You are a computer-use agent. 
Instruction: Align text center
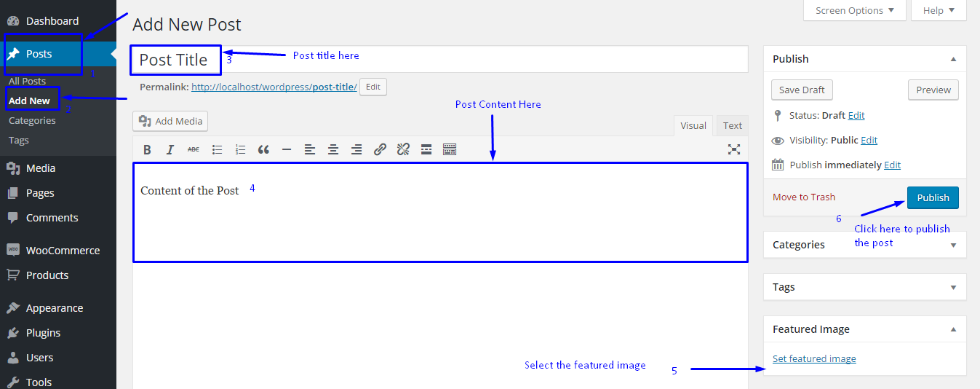(x=333, y=149)
